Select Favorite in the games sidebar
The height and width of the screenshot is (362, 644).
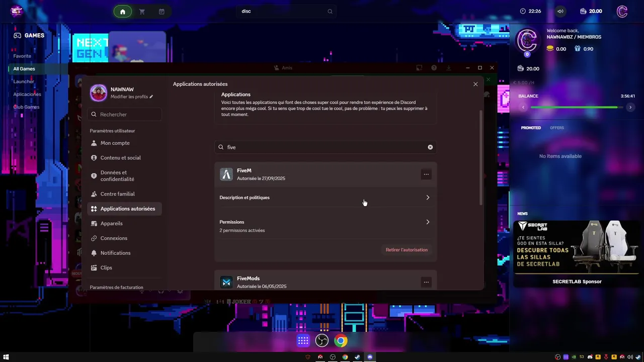click(x=22, y=56)
